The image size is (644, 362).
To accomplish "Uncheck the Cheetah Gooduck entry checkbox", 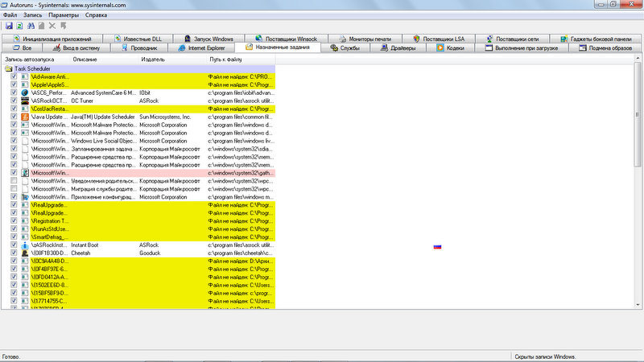I will point(14,253).
